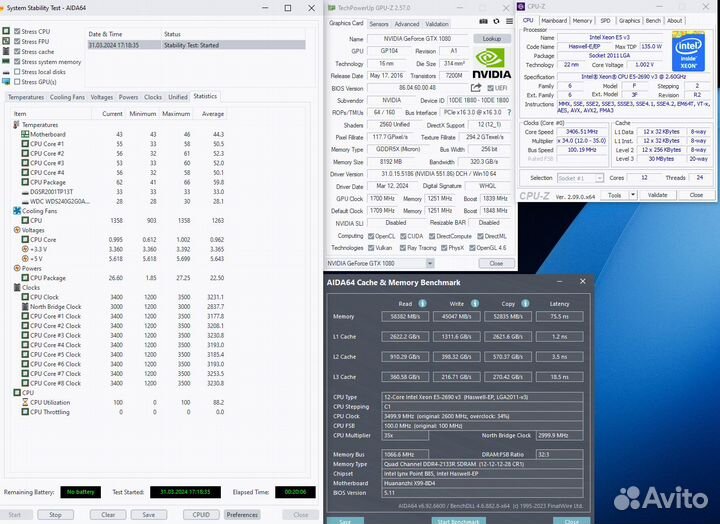Open the Unified tab in AIDA64
720x524 pixels.
(178, 97)
